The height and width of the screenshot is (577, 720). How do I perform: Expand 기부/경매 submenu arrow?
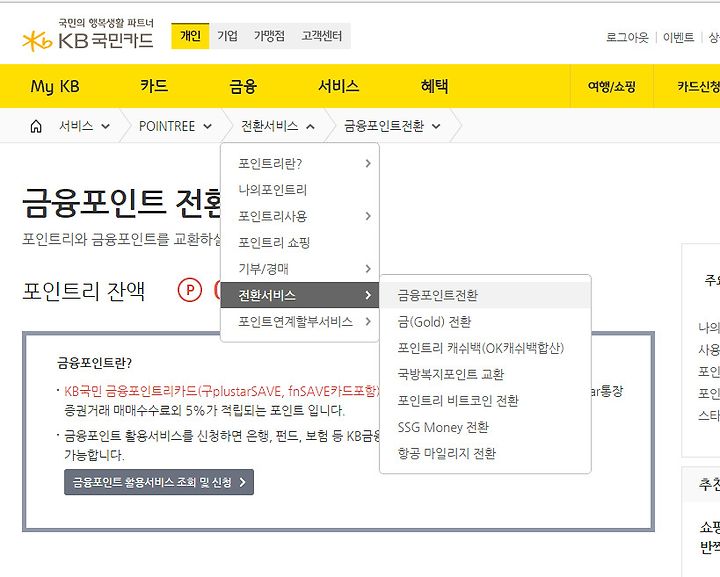point(368,269)
